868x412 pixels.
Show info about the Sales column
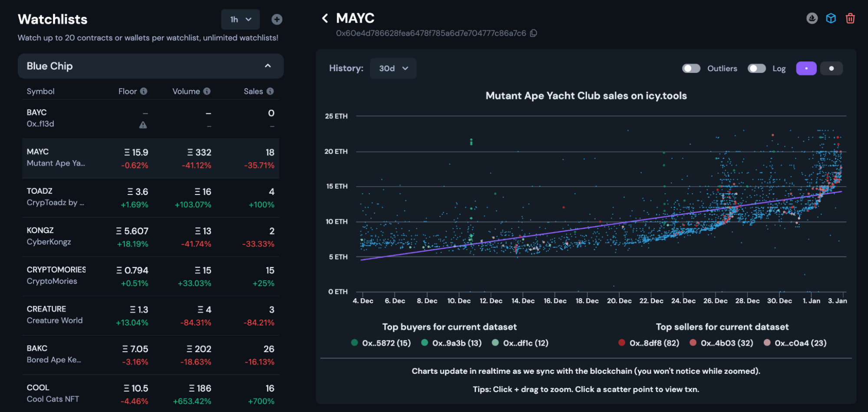pyautogui.click(x=270, y=91)
